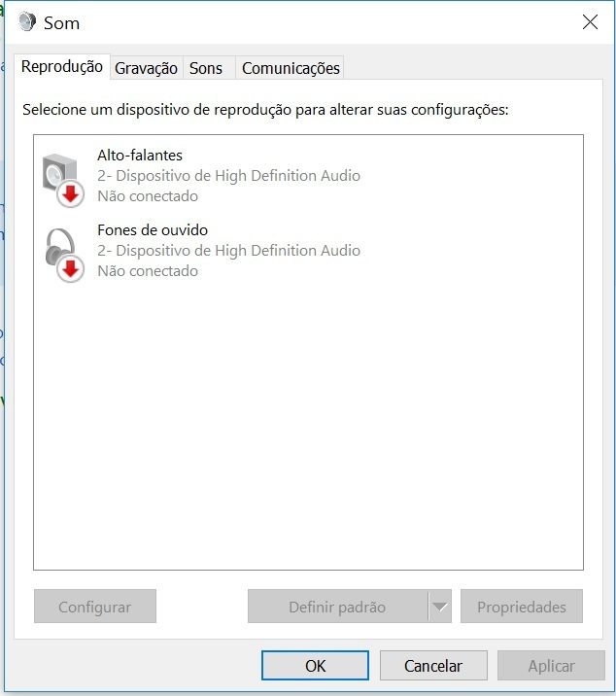Click High Definition Audio text under Alto-falantes
Viewport: 616px width, 696px height.
pyautogui.click(x=288, y=176)
